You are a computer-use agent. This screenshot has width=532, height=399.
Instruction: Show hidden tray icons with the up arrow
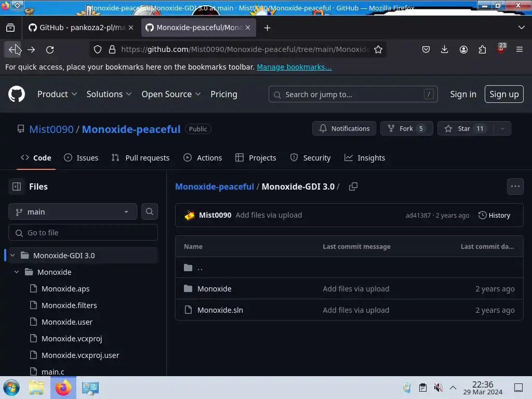[453, 388]
